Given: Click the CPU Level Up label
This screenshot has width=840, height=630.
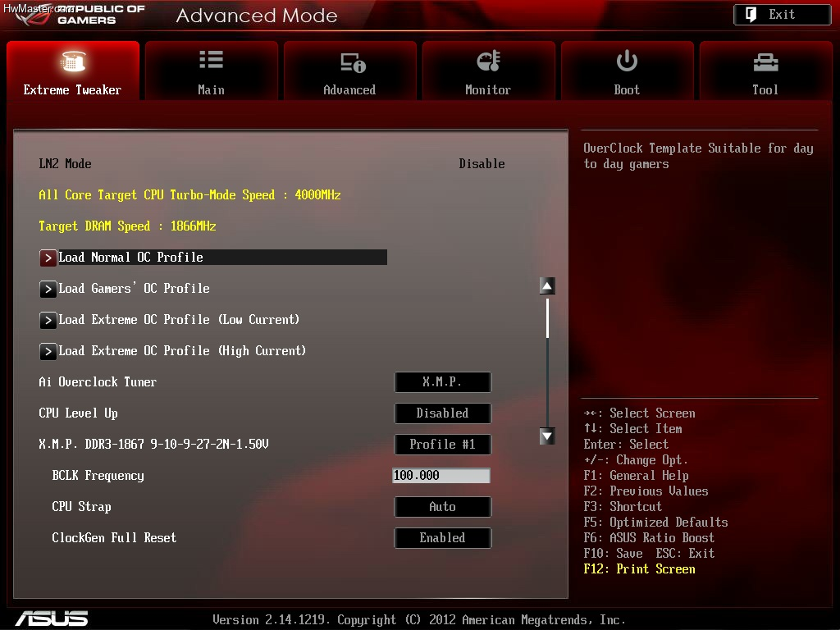Looking at the screenshot, I should (x=78, y=413).
